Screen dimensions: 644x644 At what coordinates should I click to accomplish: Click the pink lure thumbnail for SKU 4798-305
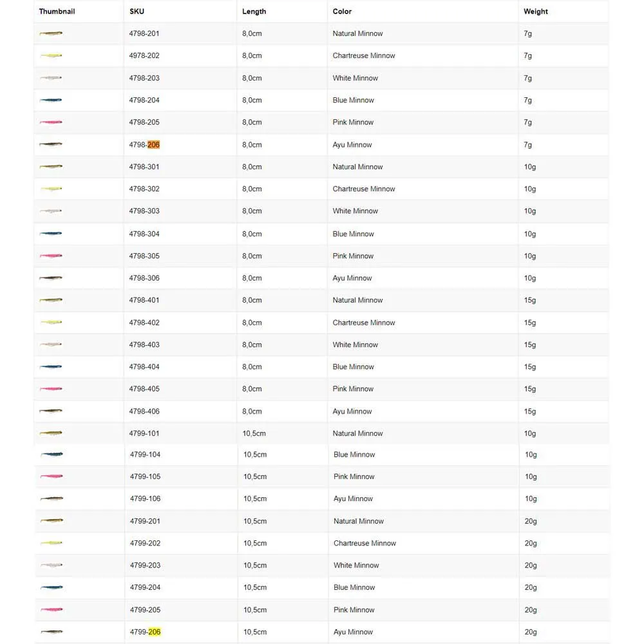(x=51, y=256)
